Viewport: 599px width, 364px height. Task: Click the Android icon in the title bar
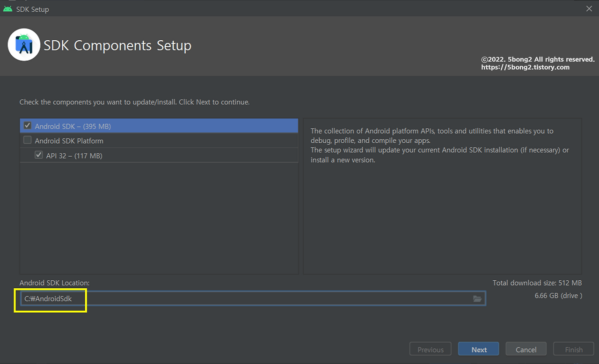7,8
